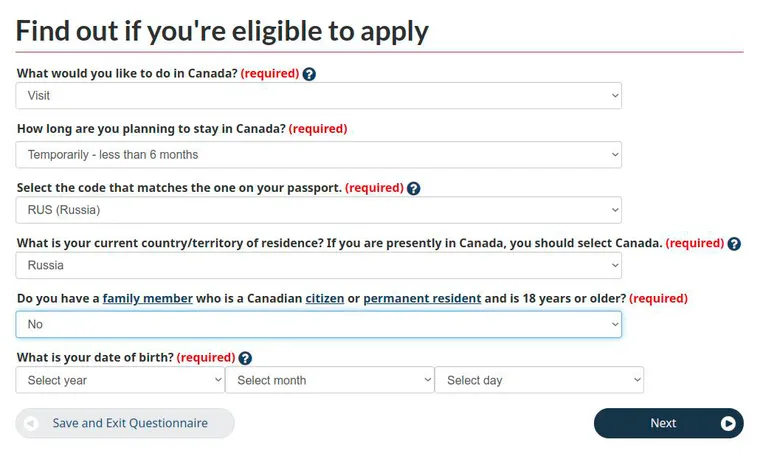This screenshot has width=760, height=465.
Task: Open the Select day dropdown
Action: coord(539,380)
